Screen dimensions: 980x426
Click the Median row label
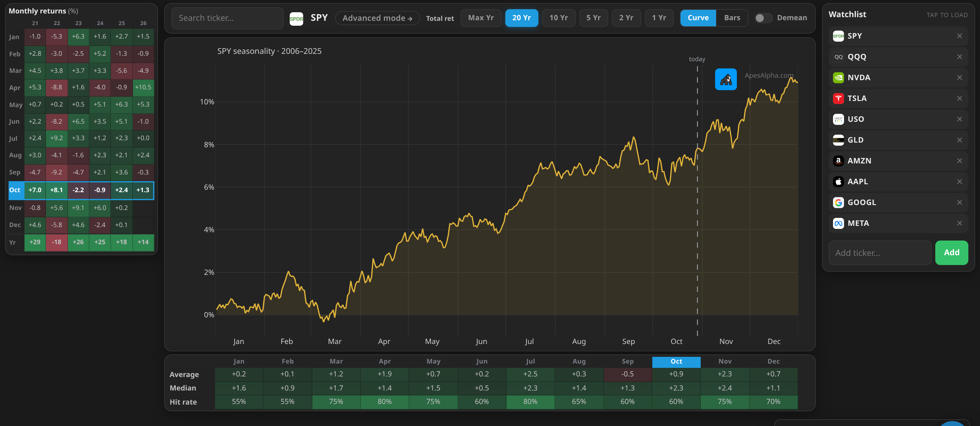183,388
